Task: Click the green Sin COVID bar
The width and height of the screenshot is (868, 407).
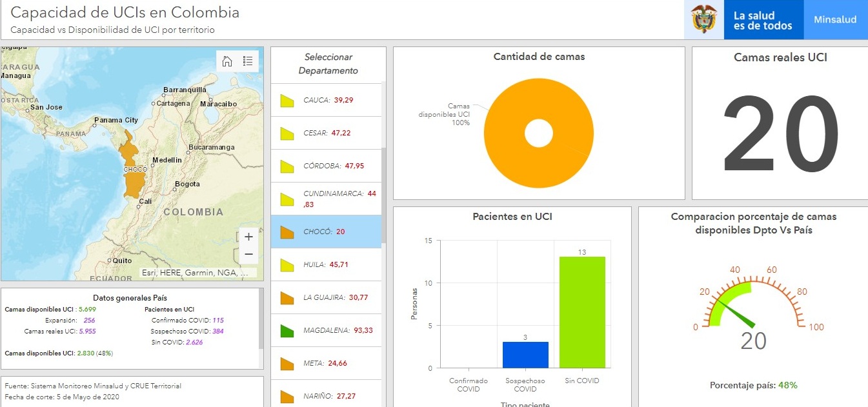Action: pyautogui.click(x=582, y=312)
